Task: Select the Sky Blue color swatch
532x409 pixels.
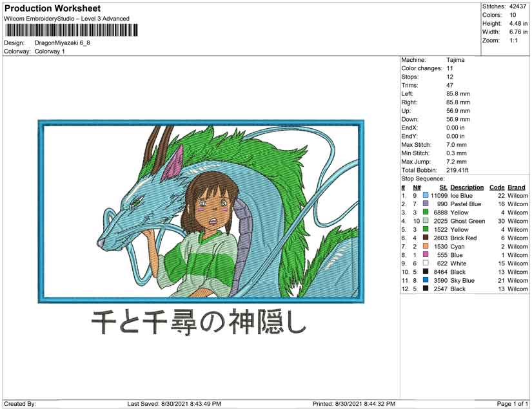Action: 426,280
